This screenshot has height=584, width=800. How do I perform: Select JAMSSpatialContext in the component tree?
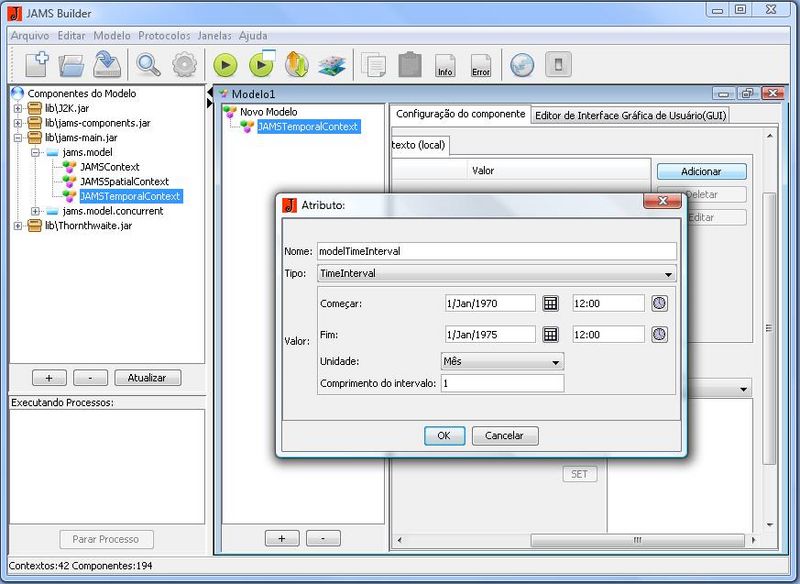click(124, 181)
